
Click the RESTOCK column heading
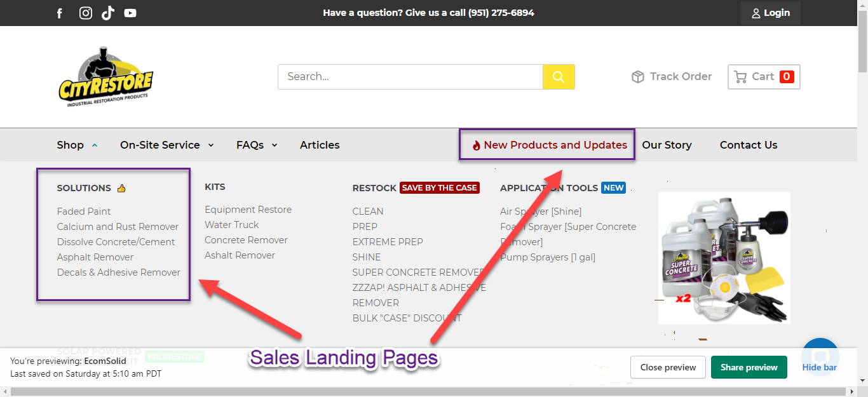pos(374,188)
